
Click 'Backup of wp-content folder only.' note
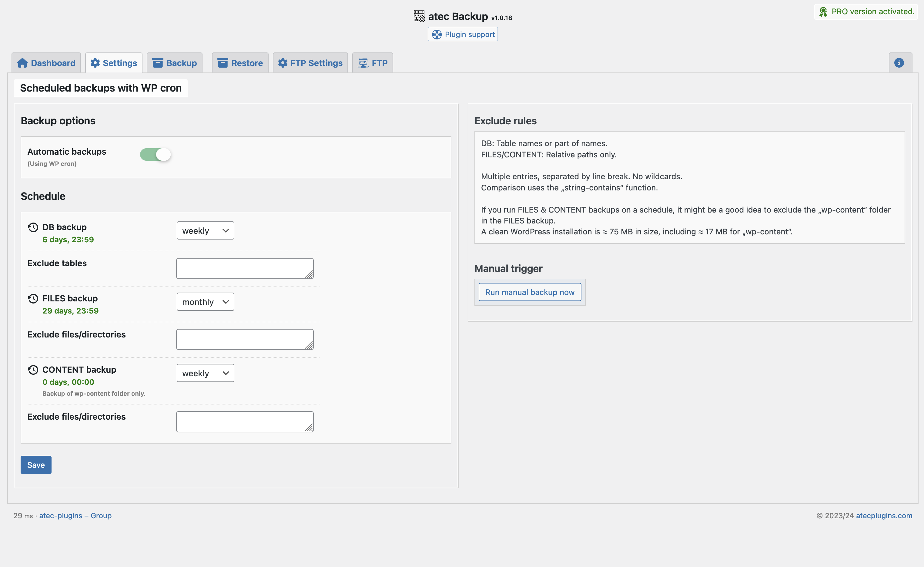coord(94,393)
